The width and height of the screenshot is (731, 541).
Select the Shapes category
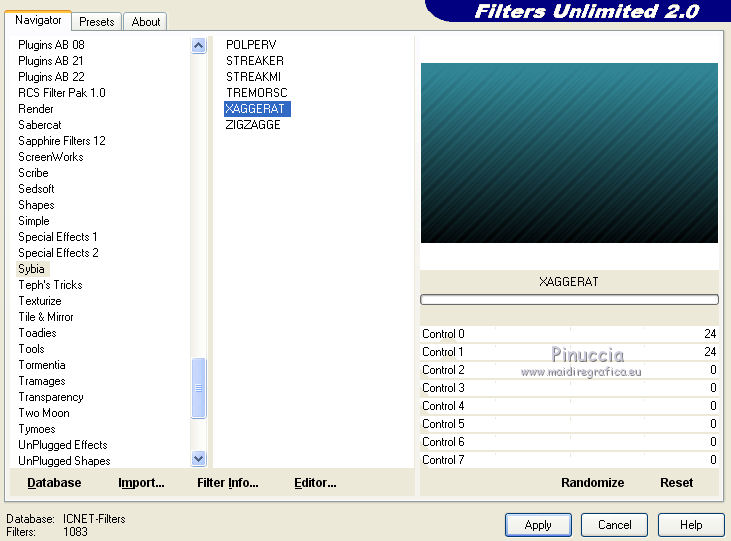36,205
